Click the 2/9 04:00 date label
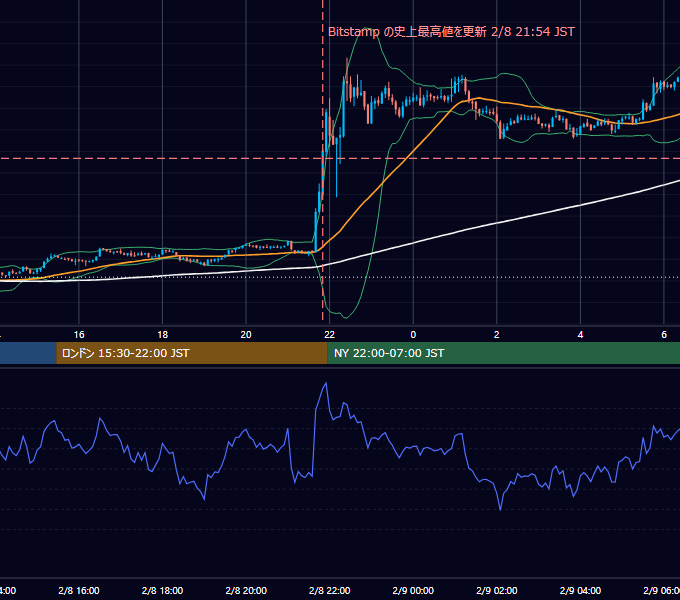 [x=580, y=590]
